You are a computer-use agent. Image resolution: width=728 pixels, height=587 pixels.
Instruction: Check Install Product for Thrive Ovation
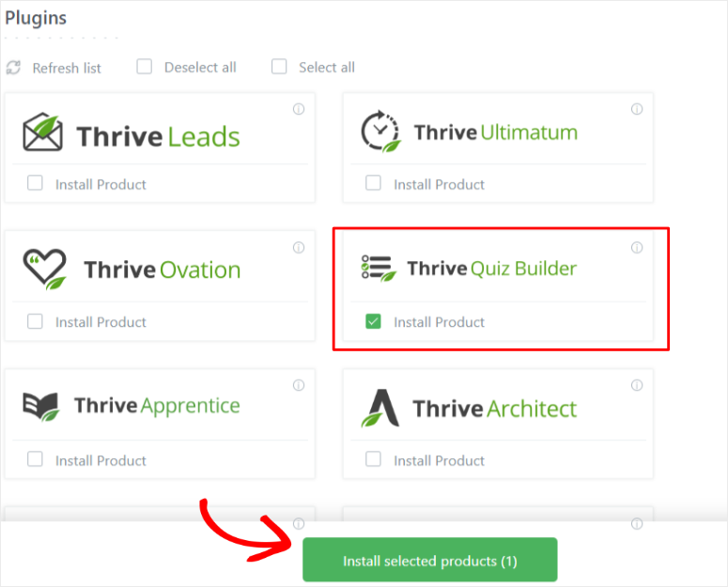[35, 321]
